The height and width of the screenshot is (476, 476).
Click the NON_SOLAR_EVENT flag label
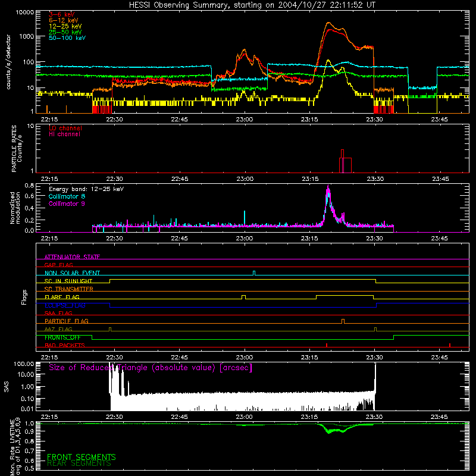pyautogui.click(x=72, y=273)
